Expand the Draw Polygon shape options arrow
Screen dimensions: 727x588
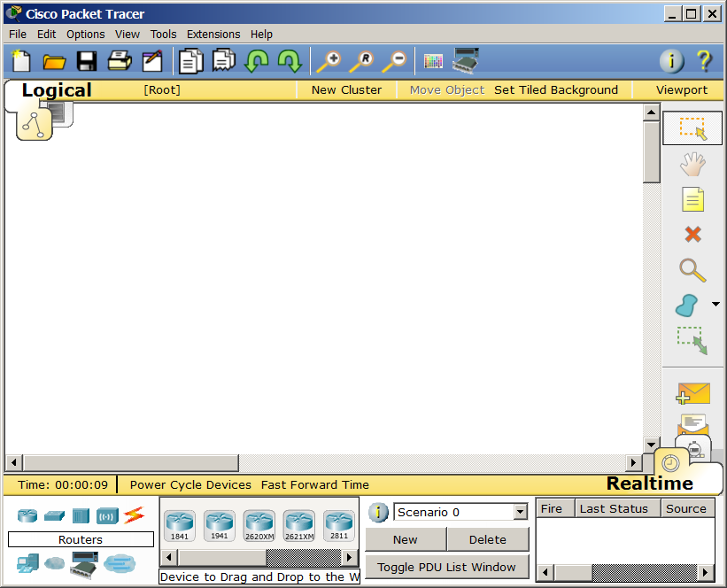pos(715,305)
